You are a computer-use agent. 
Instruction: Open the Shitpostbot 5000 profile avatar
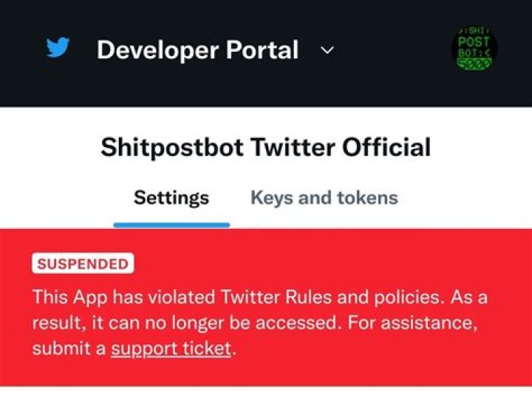click(474, 49)
